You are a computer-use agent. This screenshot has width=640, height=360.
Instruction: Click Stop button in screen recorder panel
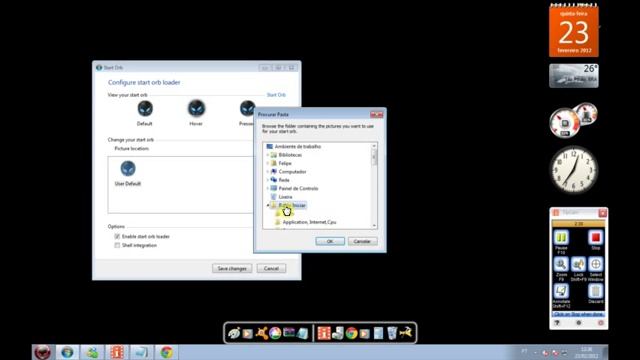coord(596,238)
